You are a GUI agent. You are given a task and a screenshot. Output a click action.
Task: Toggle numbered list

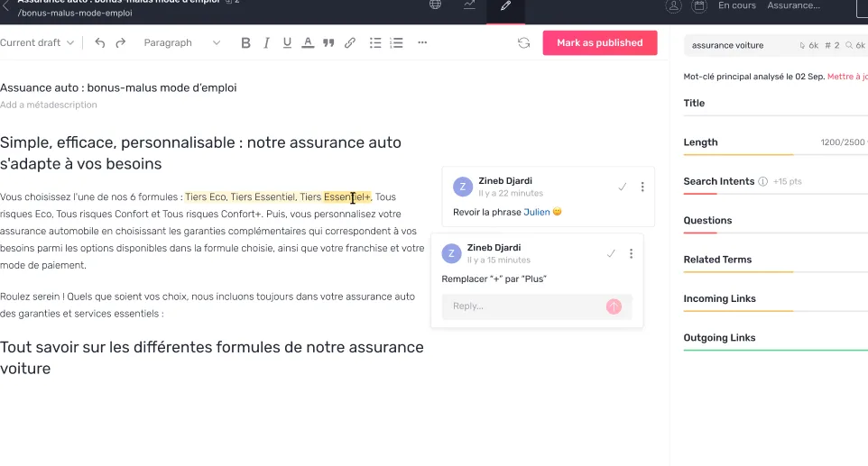click(x=396, y=42)
